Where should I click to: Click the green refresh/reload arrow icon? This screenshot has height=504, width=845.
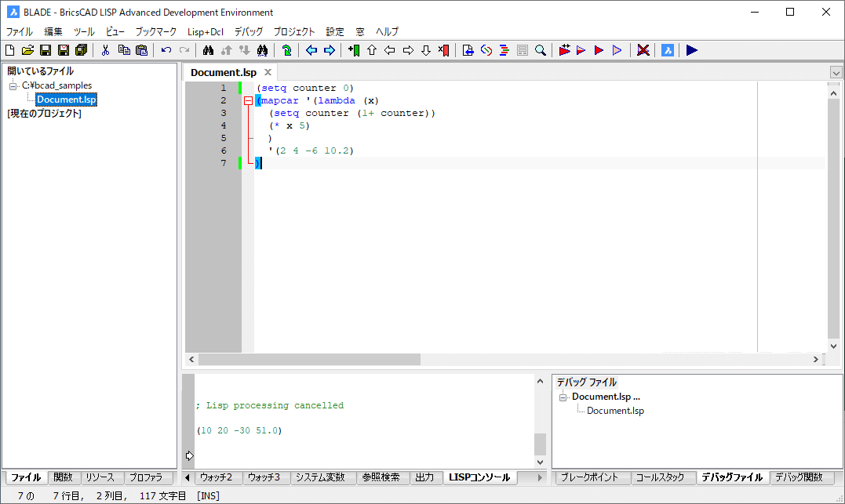286,50
